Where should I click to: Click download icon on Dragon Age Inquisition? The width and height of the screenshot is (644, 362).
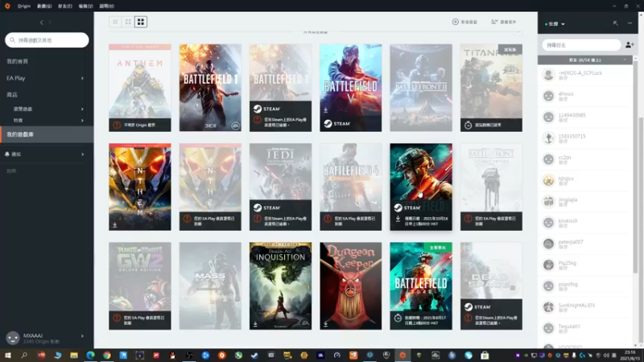coord(255,324)
